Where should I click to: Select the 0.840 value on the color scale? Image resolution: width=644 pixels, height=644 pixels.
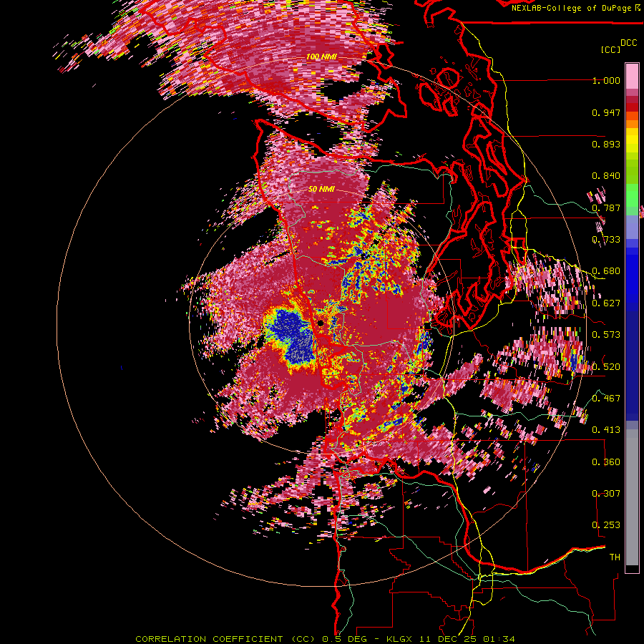click(x=606, y=176)
